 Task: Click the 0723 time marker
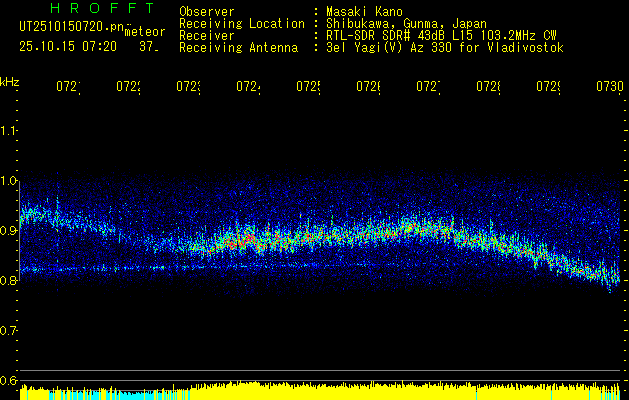189,87
